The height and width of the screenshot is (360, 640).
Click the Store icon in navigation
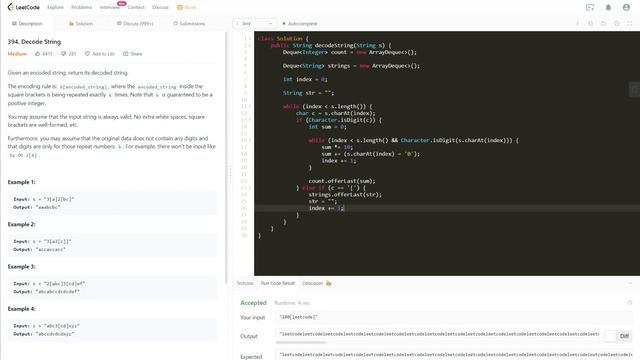[x=180, y=7]
